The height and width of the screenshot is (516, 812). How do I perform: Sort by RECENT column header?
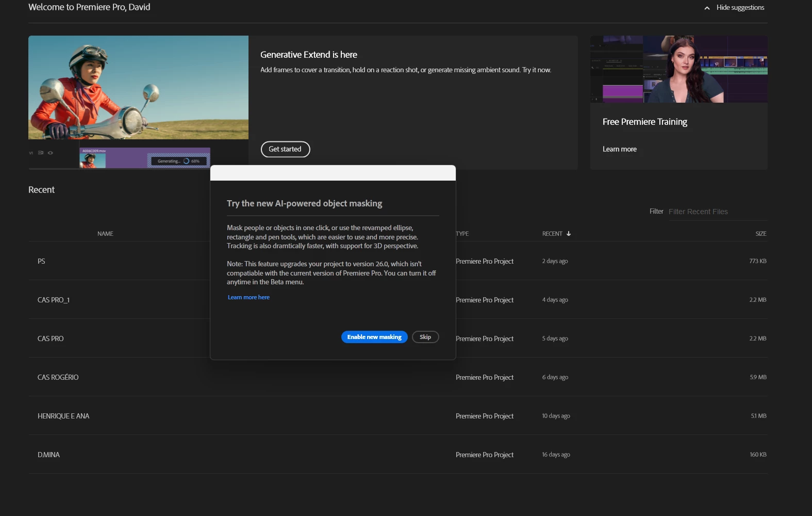click(x=552, y=234)
